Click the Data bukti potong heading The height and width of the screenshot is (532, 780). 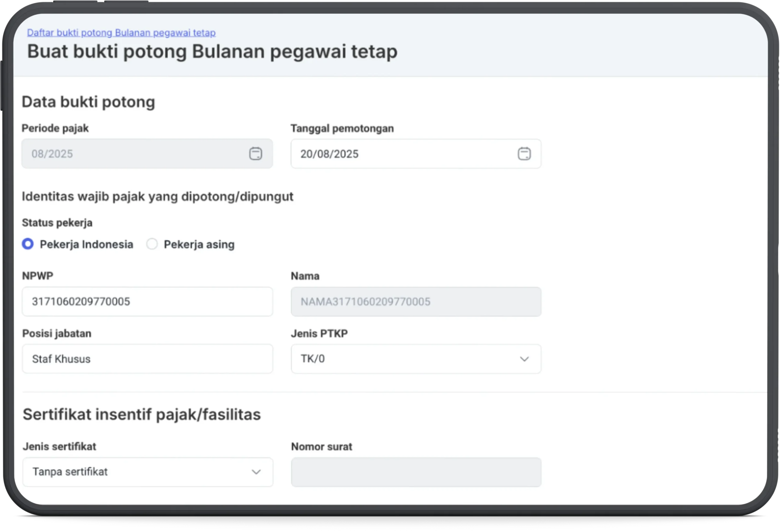click(88, 102)
